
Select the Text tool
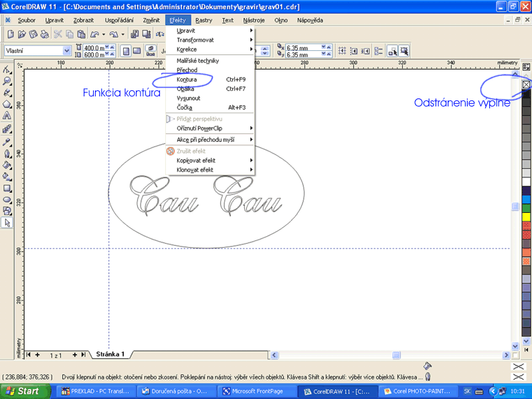(x=7, y=116)
